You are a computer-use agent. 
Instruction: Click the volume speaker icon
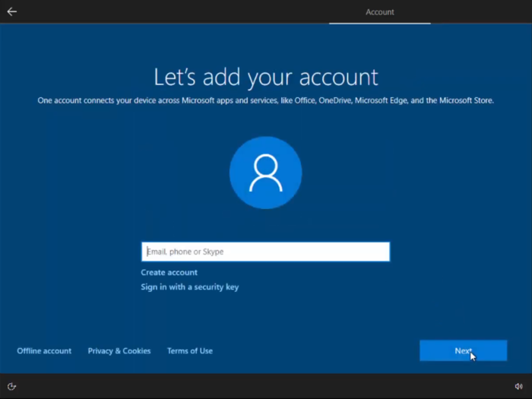pyautogui.click(x=518, y=386)
